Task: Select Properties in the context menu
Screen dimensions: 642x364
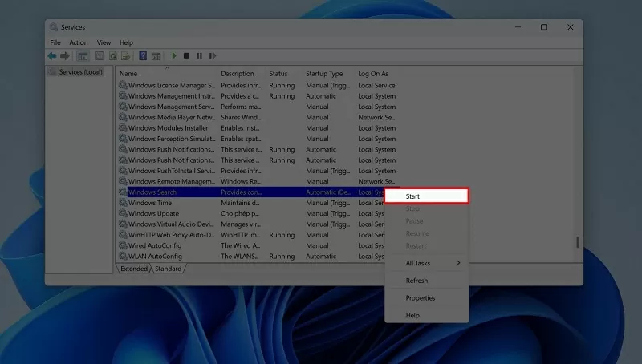Action: (421, 298)
